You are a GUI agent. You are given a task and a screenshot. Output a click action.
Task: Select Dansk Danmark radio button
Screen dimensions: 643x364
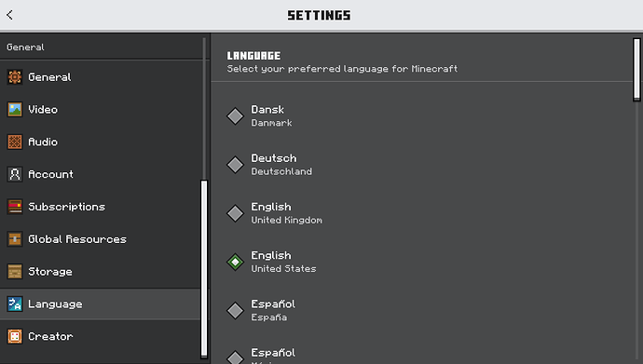[x=236, y=115]
